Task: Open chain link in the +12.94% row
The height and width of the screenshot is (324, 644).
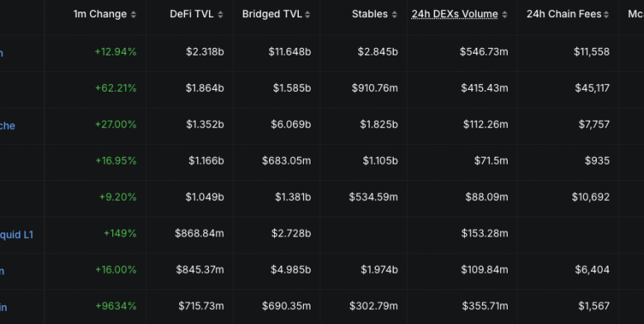Action: point(2,54)
